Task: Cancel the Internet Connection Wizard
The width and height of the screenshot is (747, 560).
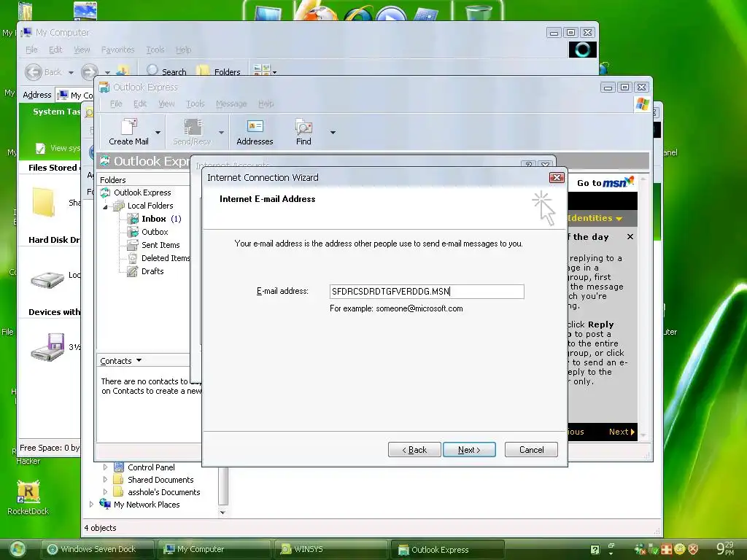Action: pos(531,449)
